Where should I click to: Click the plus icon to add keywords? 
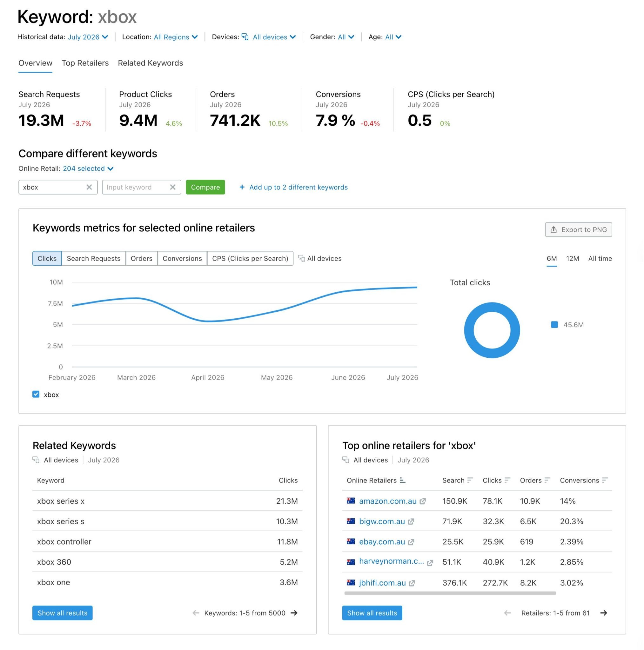(x=242, y=187)
